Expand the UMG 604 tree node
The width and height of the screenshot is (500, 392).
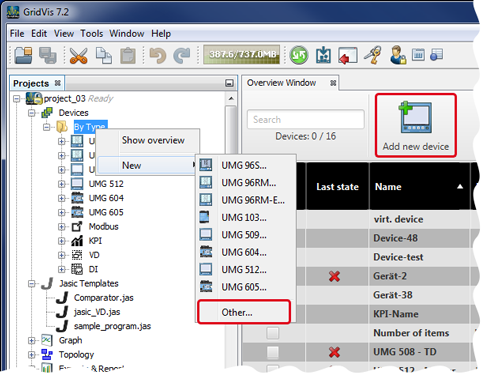pos(62,198)
